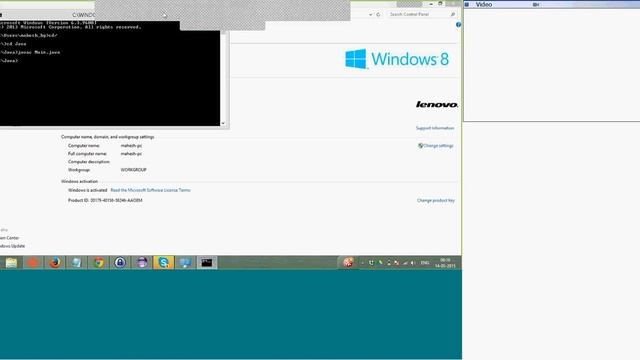Refresh the Control Panel address bar
The height and width of the screenshot is (360, 640).
pos(378,14)
